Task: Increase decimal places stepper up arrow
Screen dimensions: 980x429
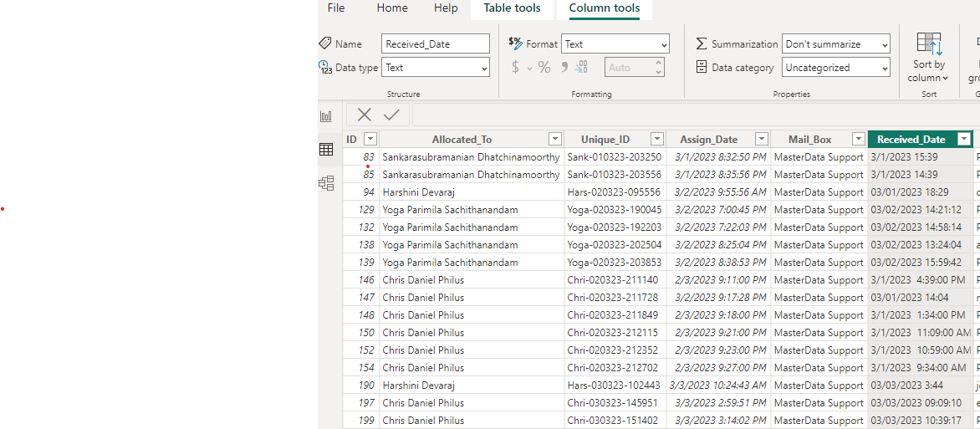Action: 658,64
